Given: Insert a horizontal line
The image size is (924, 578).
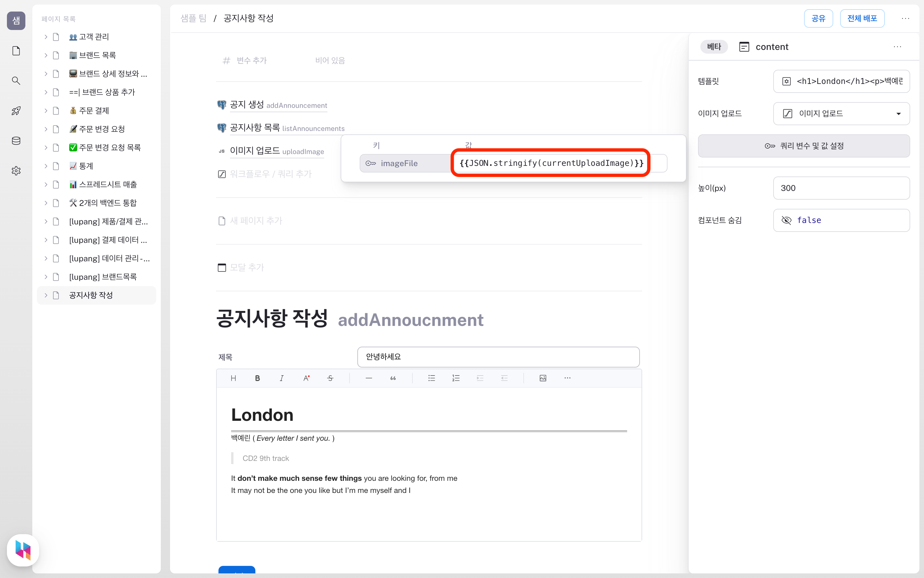Looking at the screenshot, I should (369, 378).
